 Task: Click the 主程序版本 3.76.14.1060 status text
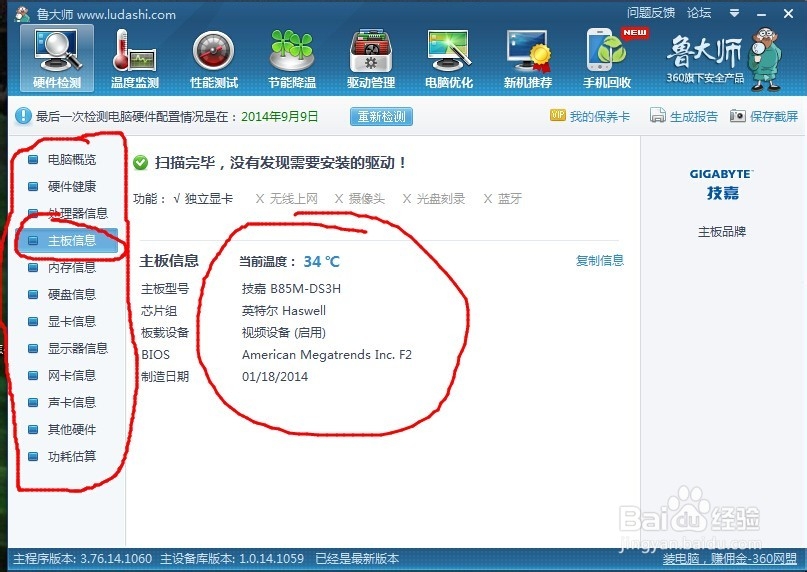tap(82, 559)
